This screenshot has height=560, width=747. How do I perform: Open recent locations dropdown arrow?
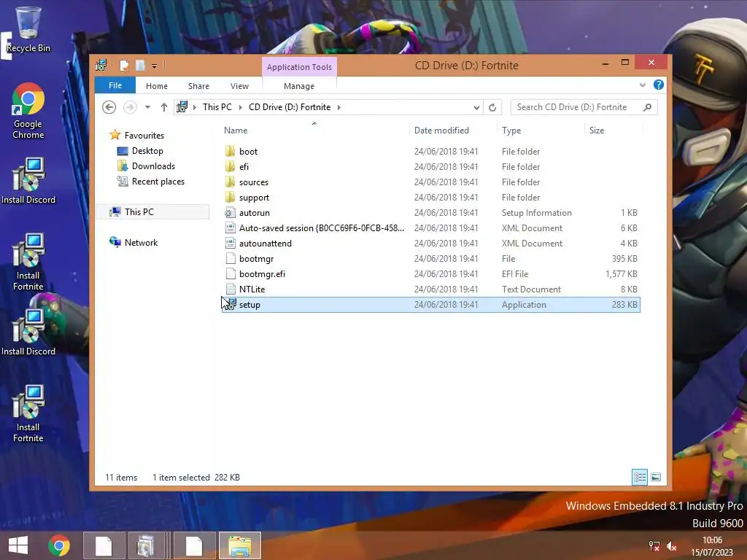click(x=147, y=107)
